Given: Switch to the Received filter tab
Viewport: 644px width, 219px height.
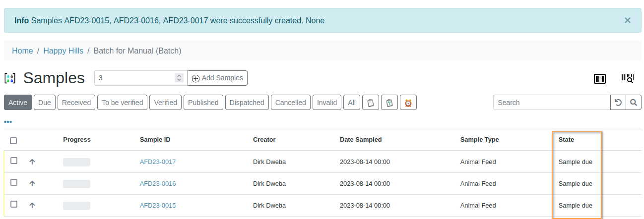Looking at the screenshot, I should (76, 103).
